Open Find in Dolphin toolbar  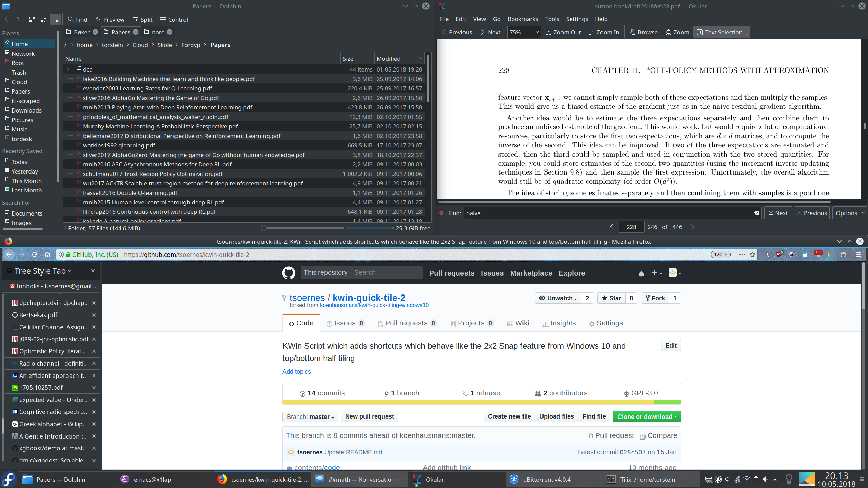[77, 19]
